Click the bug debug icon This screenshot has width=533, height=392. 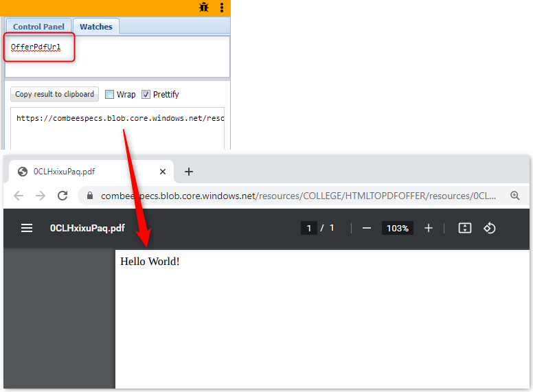(x=204, y=8)
